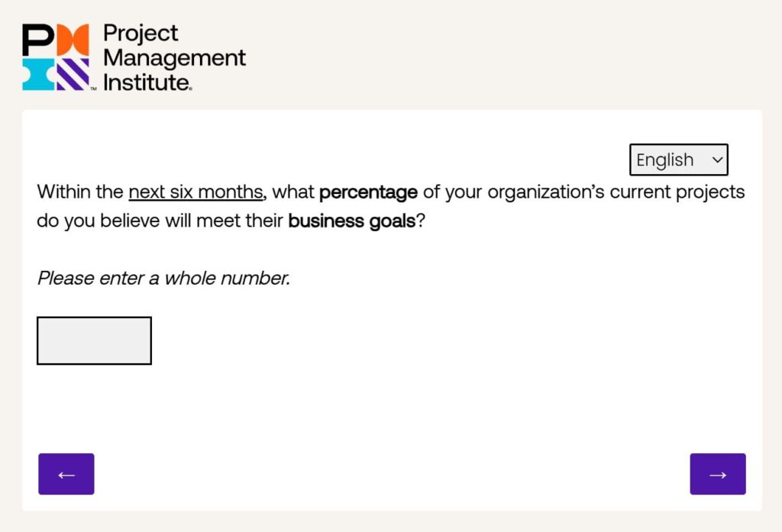Click the PMI logo emblem

pyautogui.click(x=56, y=57)
